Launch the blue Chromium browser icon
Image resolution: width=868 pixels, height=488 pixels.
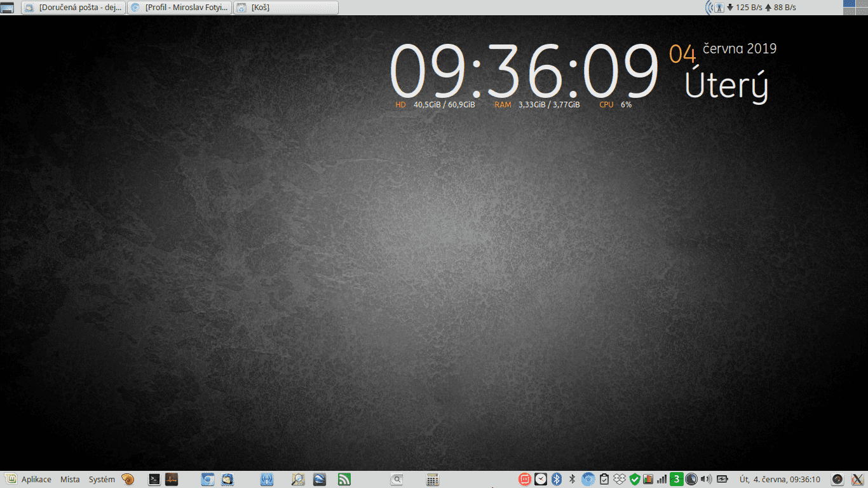208,479
